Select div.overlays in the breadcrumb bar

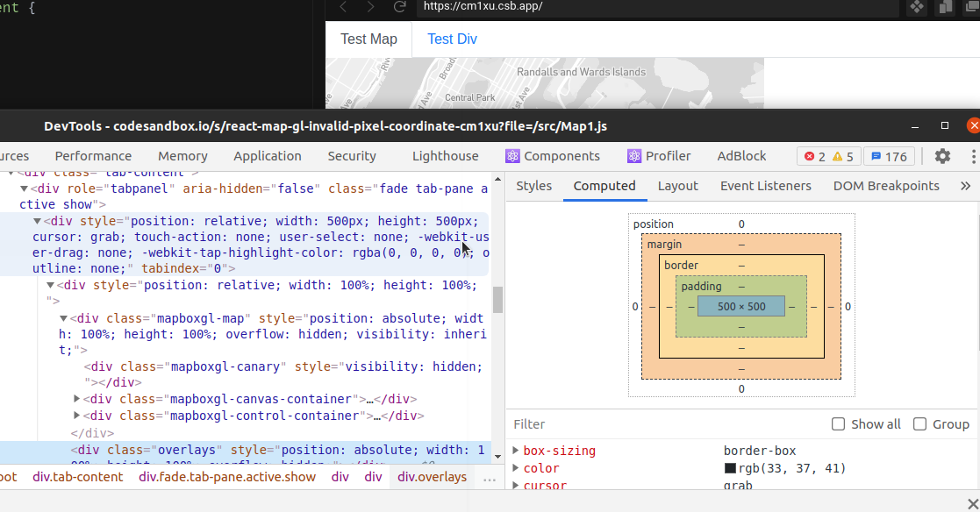[432, 477]
